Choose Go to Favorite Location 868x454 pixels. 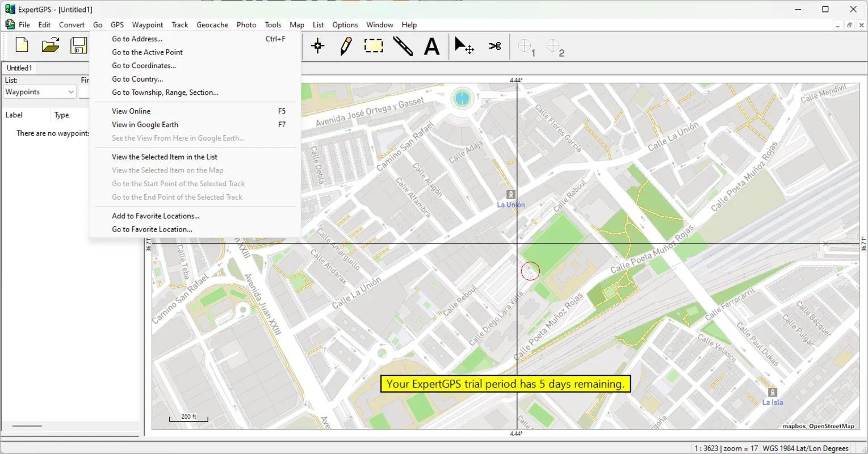(195, 229)
